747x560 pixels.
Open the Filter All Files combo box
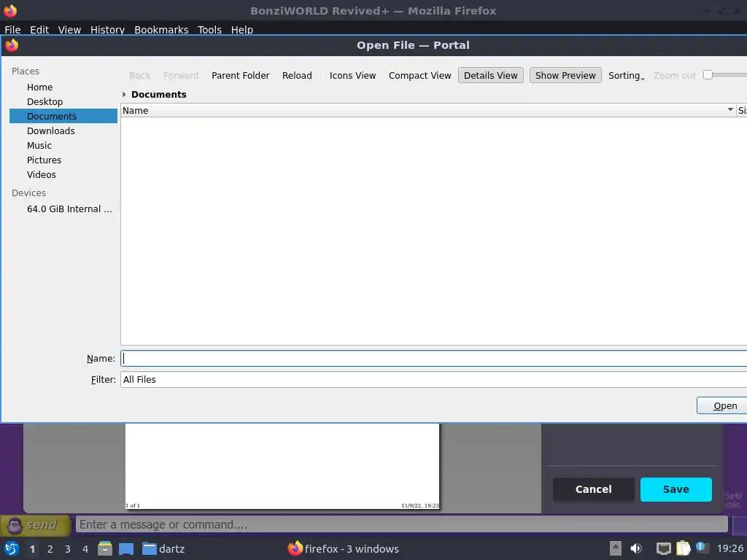click(x=433, y=379)
